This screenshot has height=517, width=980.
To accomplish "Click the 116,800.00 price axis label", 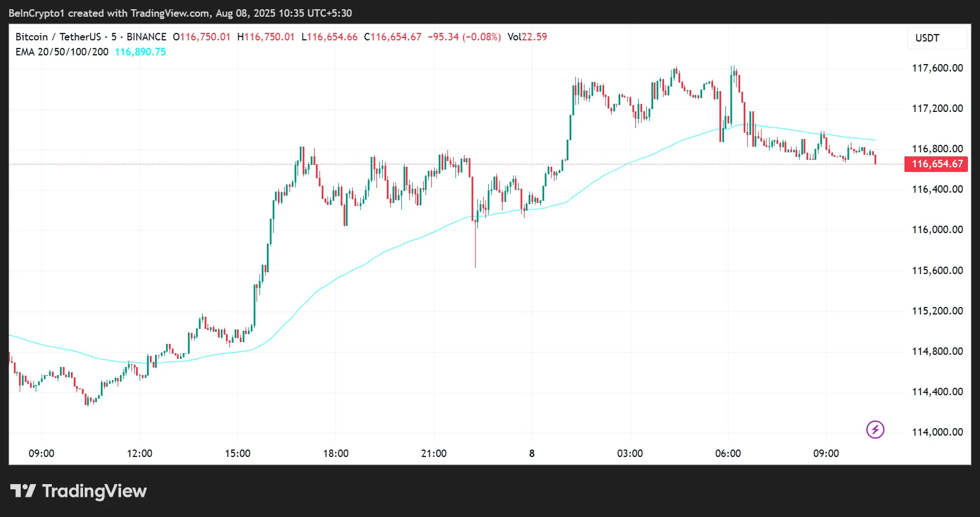I will click(x=937, y=149).
